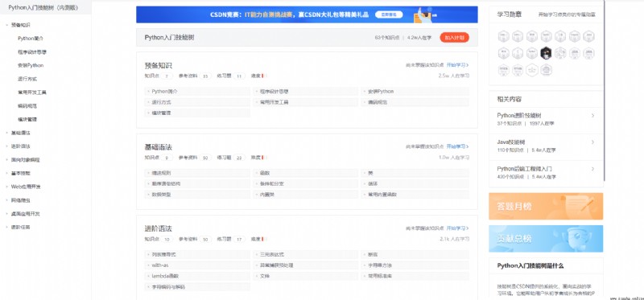Screen dimensions: 644x300
Task: Open the lambda函数 topic in 进阶语法
Action: (197, 276)
